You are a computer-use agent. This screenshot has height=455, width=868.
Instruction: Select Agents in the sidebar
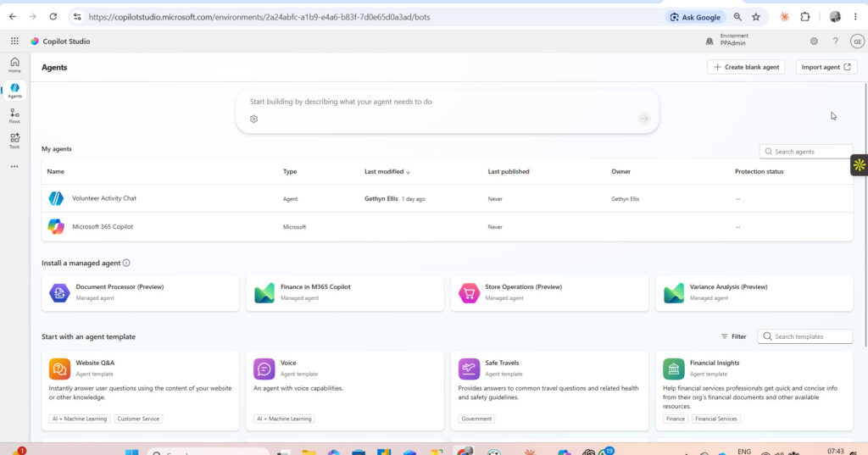pyautogui.click(x=14, y=90)
